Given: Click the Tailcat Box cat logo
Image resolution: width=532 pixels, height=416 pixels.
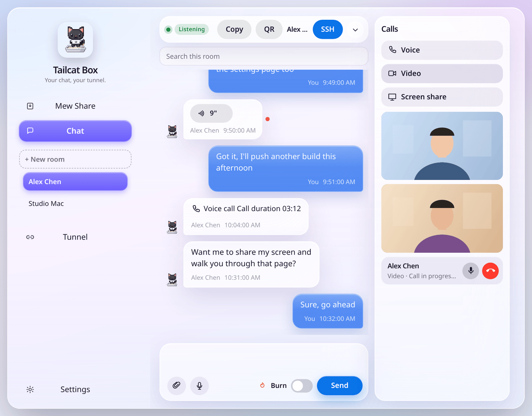Looking at the screenshot, I should (75, 40).
